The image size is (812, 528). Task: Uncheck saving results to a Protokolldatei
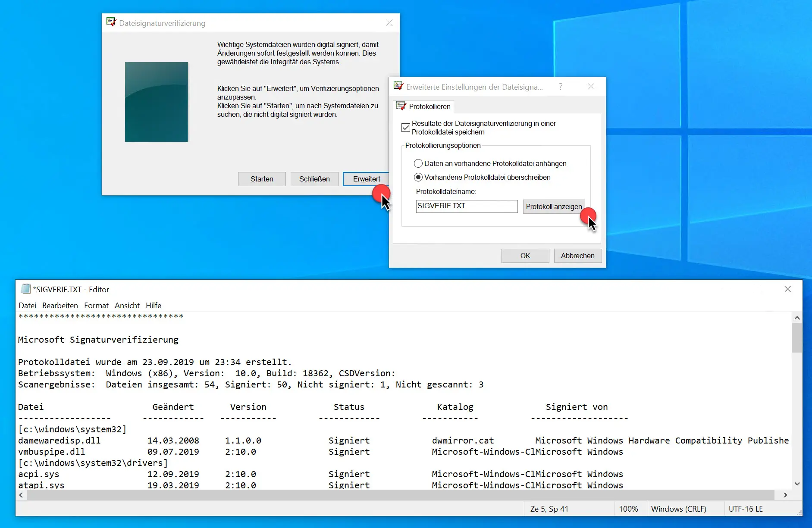406,127
